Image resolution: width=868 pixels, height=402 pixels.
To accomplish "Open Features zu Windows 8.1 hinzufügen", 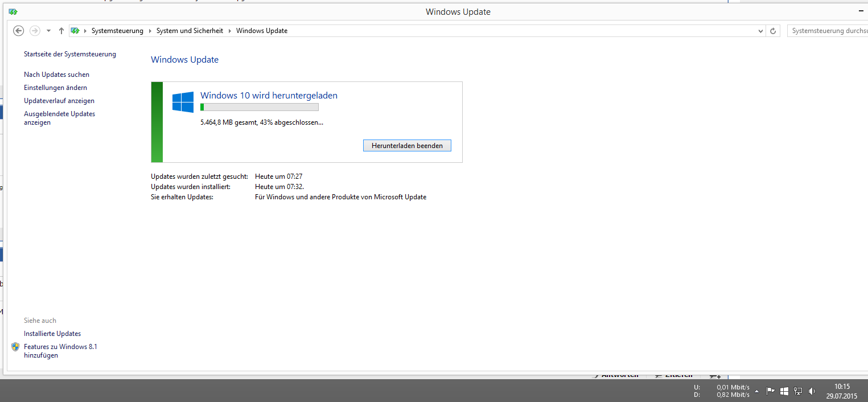I will click(60, 351).
